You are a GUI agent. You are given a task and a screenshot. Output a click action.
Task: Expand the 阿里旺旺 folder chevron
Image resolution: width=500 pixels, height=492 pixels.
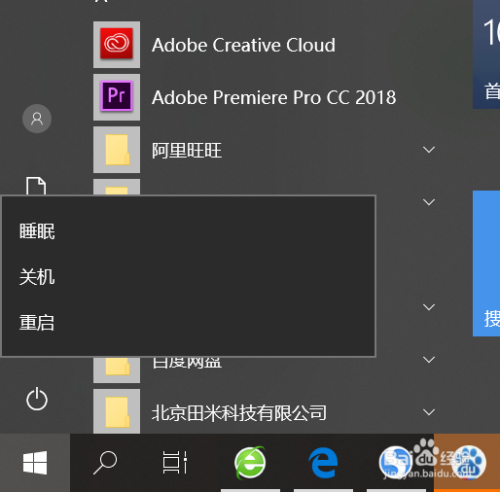point(429,150)
